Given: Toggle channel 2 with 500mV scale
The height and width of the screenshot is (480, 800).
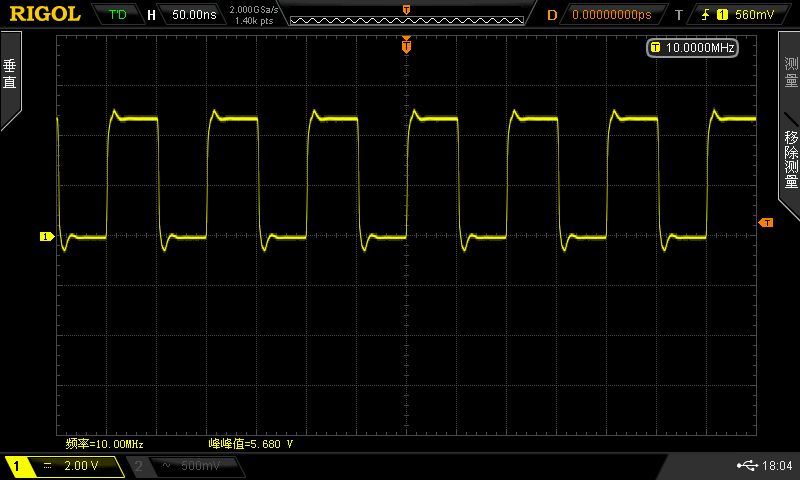Looking at the screenshot, I should (x=186, y=466).
